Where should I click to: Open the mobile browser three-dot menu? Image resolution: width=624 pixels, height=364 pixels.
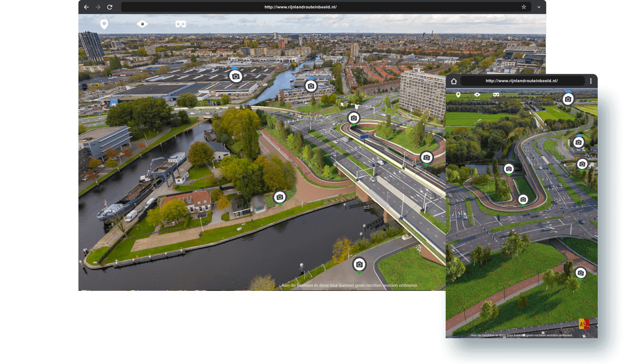point(591,81)
